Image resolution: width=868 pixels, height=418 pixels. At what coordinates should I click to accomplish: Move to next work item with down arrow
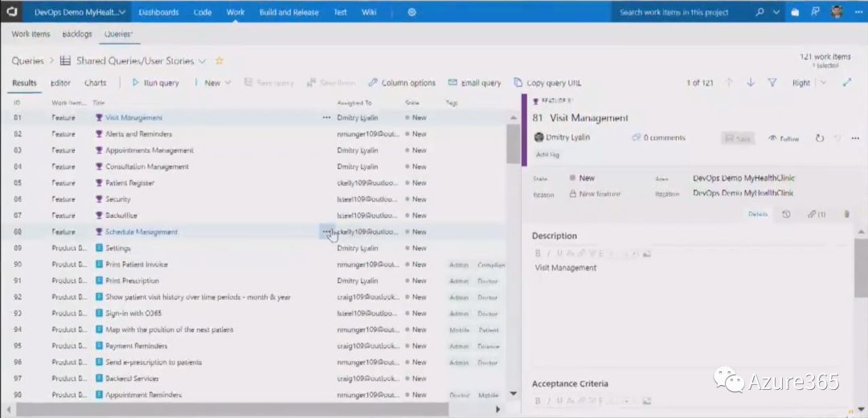click(751, 83)
